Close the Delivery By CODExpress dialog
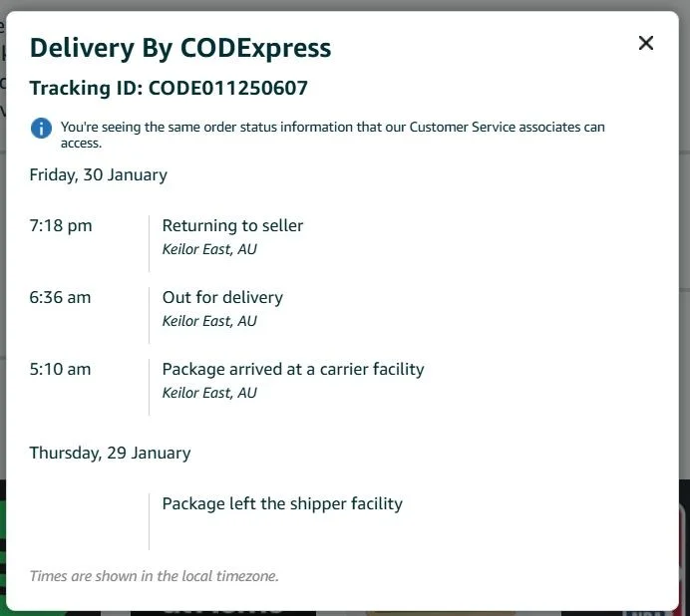 click(x=646, y=43)
